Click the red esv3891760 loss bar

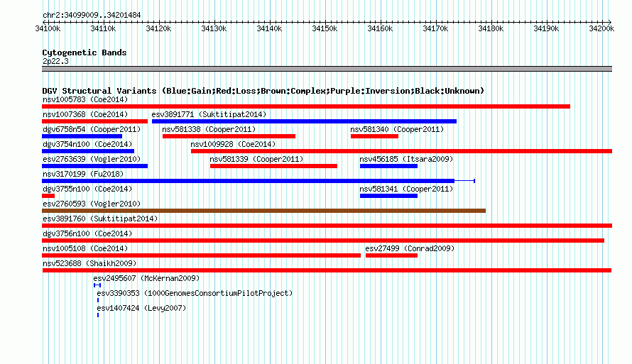(327, 226)
